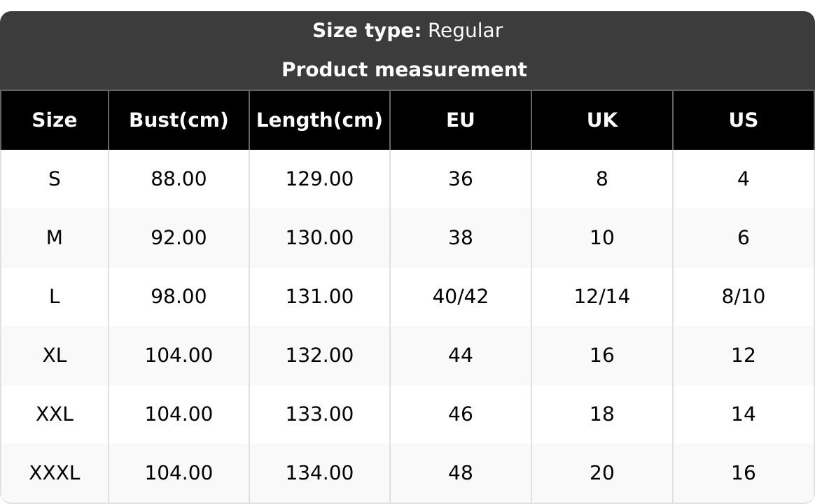Select the XXXL size row label
The width and height of the screenshot is (815, 504).
[55, 473]
